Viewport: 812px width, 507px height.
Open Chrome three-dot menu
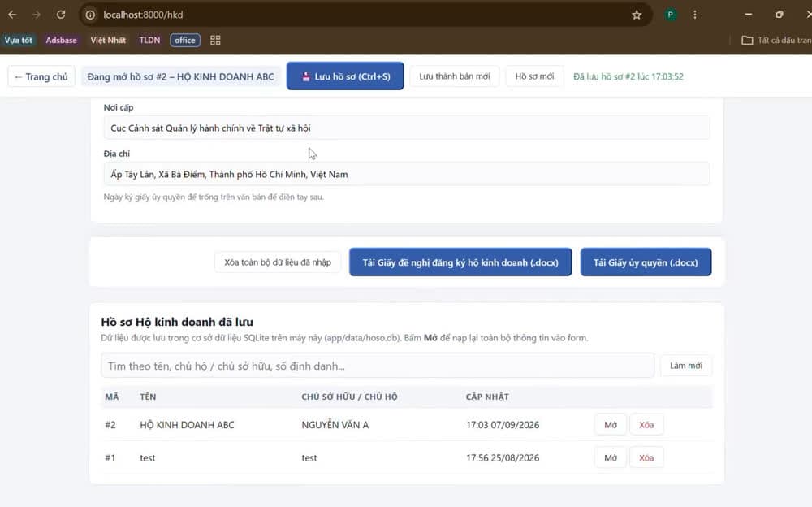pos(694,15)
